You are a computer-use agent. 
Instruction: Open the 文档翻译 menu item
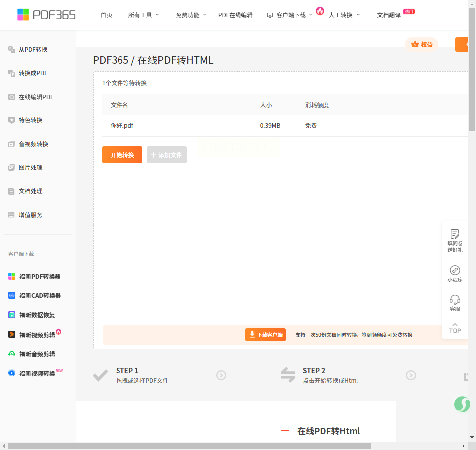[389, 15]
